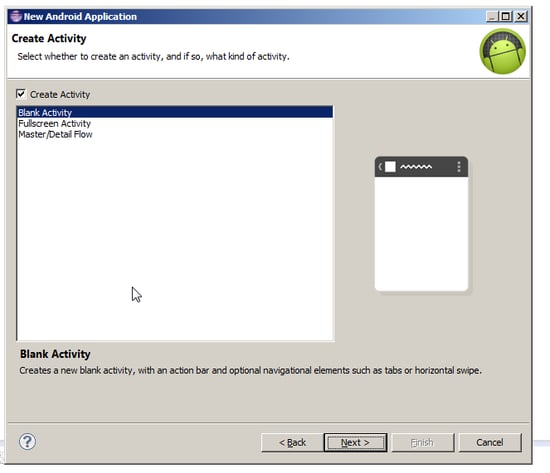Go back with the Back button
Image resolution: width=550 pixels, height=473 pixels.
coord(292,442)
